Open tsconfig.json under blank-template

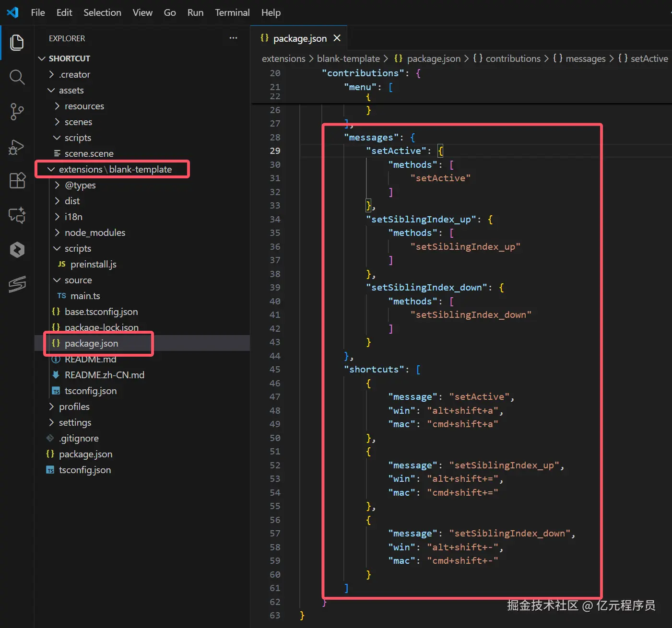142,391
